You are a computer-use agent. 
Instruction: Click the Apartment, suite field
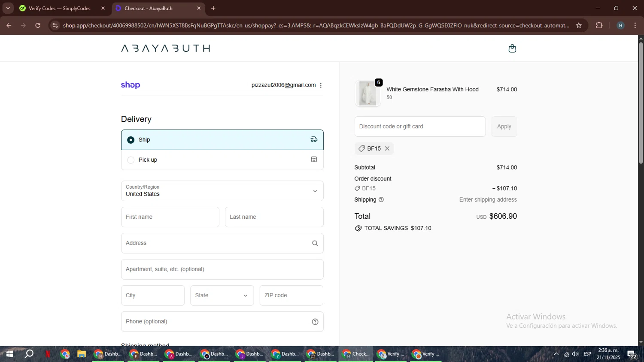coord(222,269)
